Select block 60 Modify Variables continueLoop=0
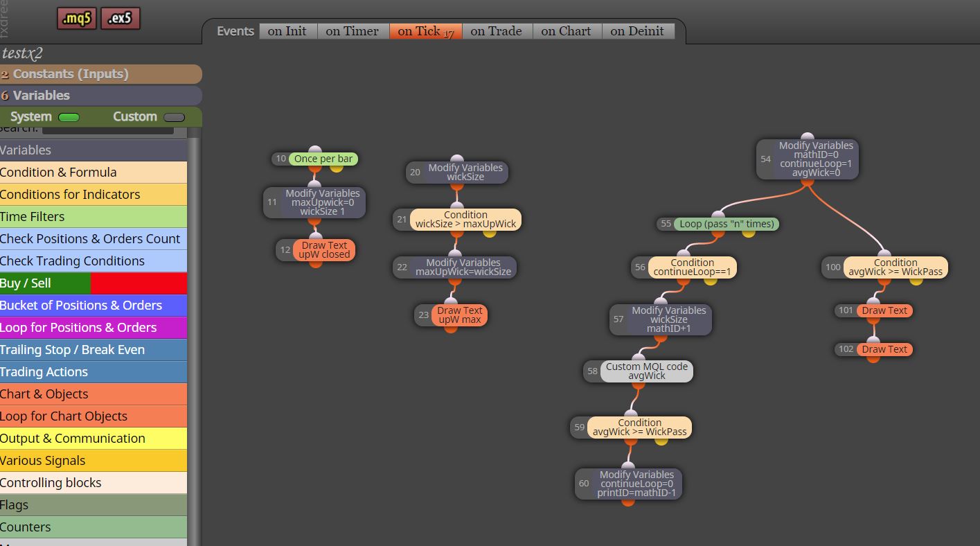The image size is (980, 546). 629,484
